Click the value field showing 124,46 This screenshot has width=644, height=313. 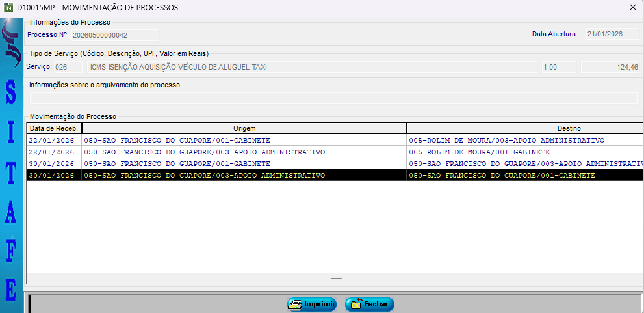coord(610,67)
